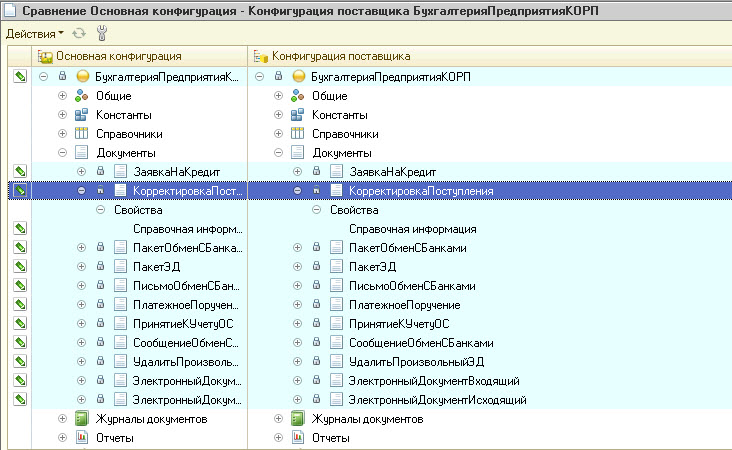
Task: Expand ПакетОбменСБанками in the vendor configuration
Action: coord(297,247)
